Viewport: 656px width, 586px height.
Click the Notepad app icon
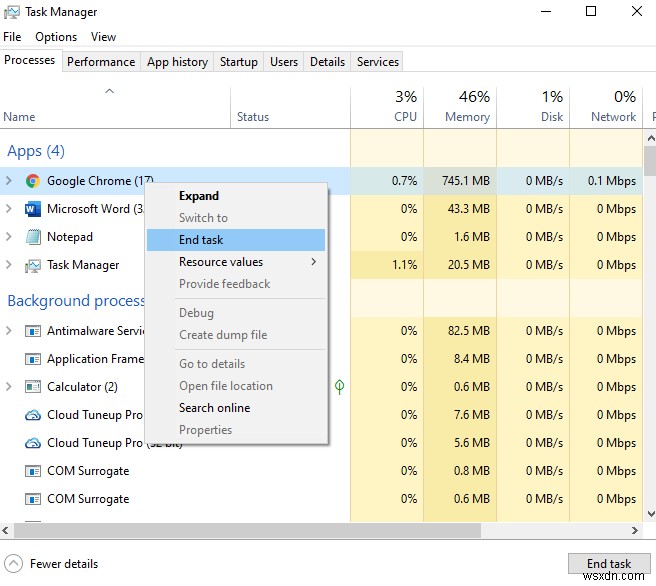click(x=33, y=237)
